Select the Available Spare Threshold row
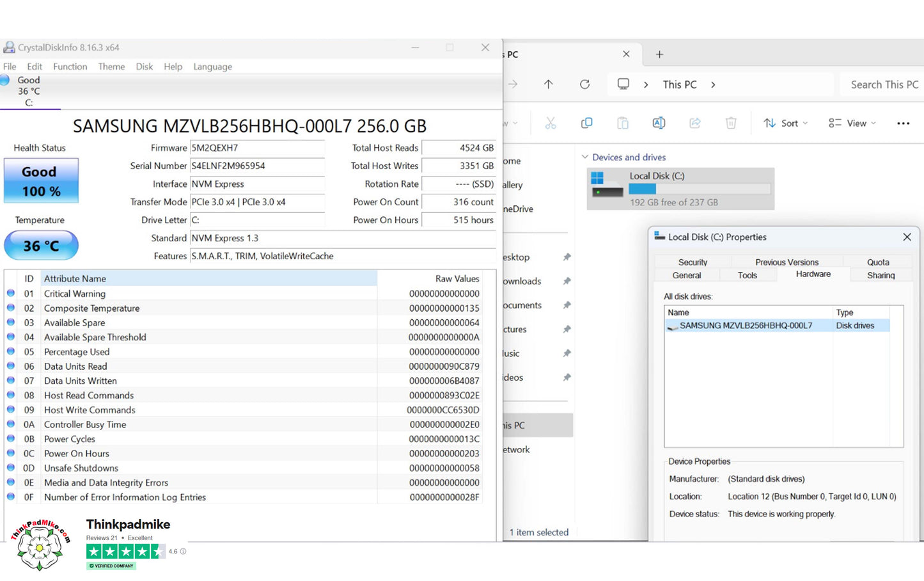924x581 pixels. click(x=244, y=337)
